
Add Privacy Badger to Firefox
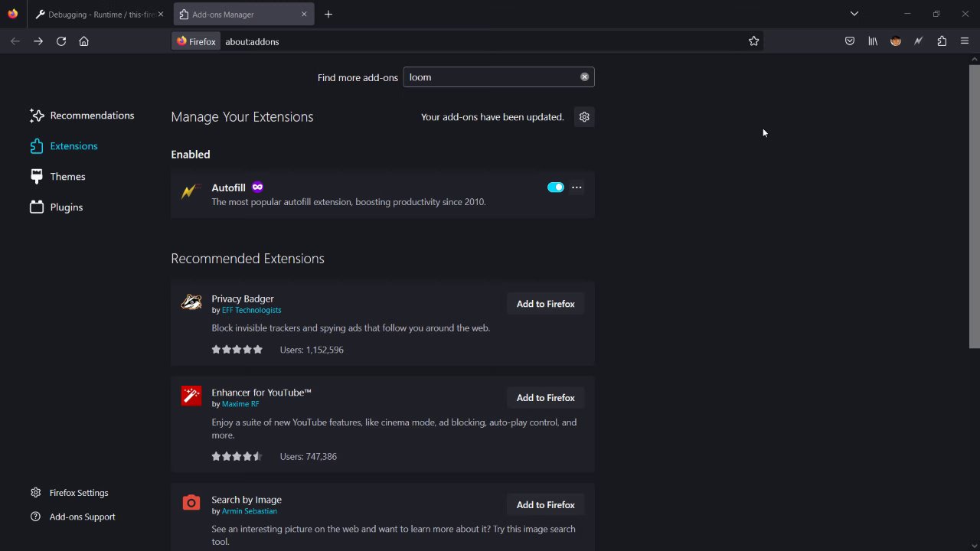click(545, 304)
